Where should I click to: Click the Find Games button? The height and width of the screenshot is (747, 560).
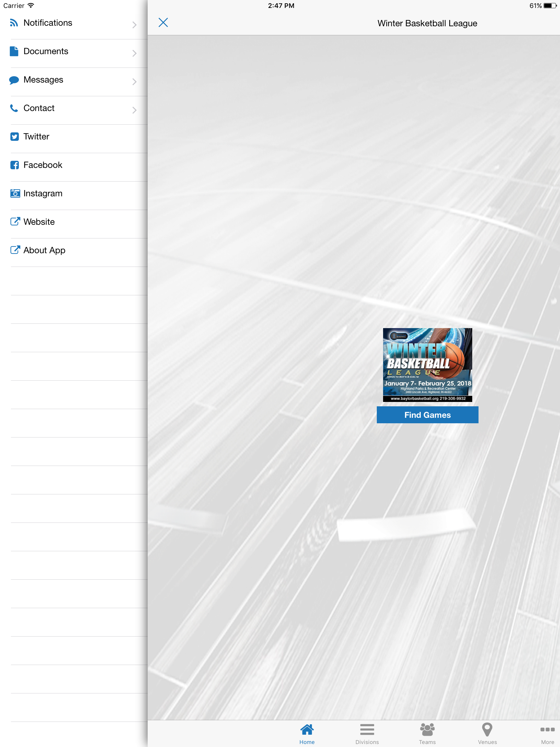click(427, 415)
